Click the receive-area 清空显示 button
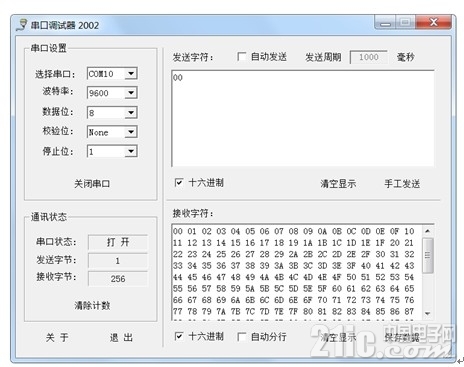Image resolution: width=464 pixels, height=367 pixels. coord(338,337)
